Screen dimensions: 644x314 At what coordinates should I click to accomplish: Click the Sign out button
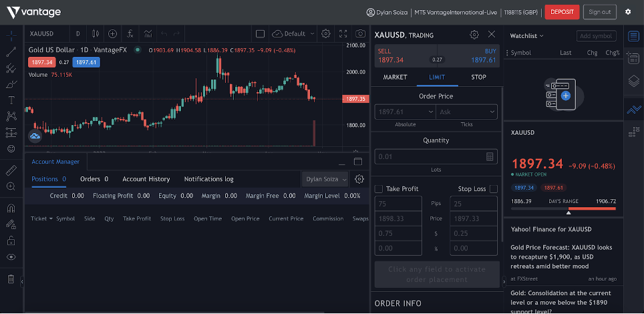[x=599, y=12]
